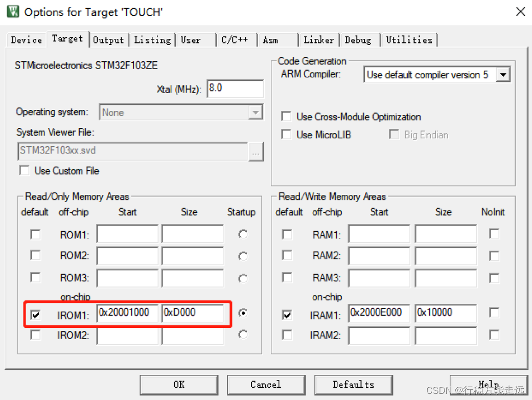Enable NoInit for RAM1
Screen dimensions: 532x400
[494, 234]
